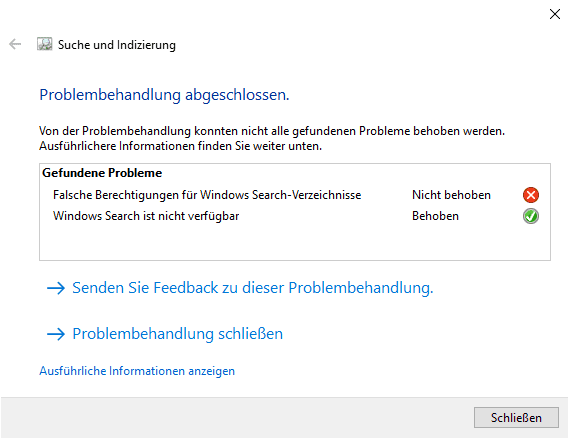Select the Falsche Berechtigungen für Windows Search-Verzeichnisse row
Image resolution: width=568 pixels, height=438 pixels.
(295, 195)
